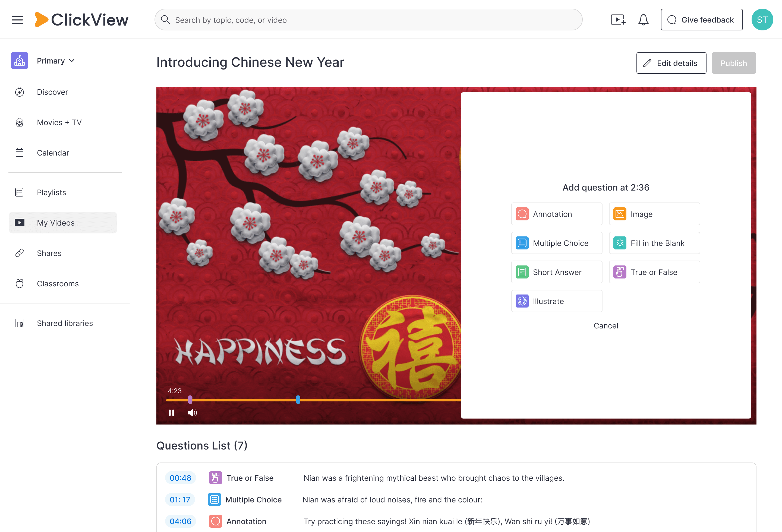Click the My Videos play icon
Viewport: 782px width, 532px height.
click(x=20, y=223)
